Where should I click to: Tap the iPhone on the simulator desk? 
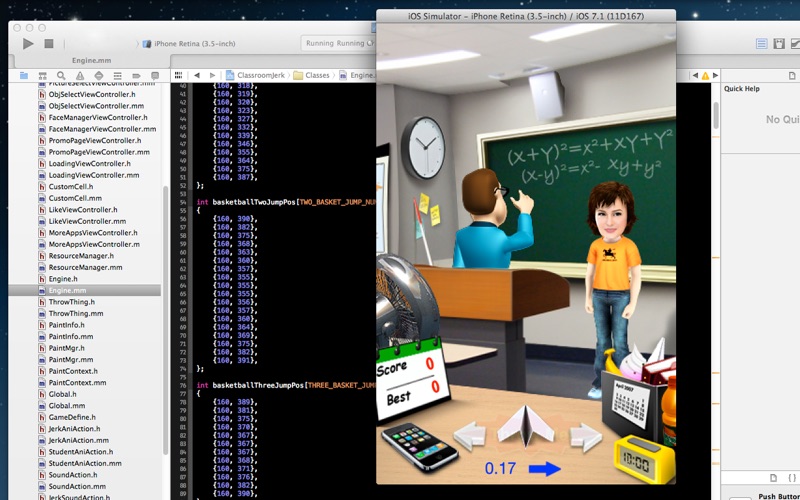pos(420,446)
